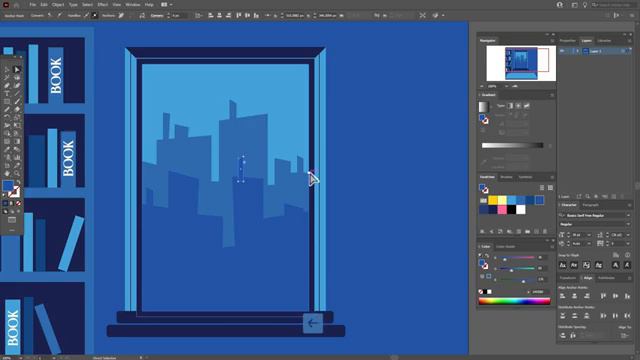Click vertical align bottom in Align panel
Image resolution: width=640 pixels, height=360 pixels.
[x=627, y=296]
